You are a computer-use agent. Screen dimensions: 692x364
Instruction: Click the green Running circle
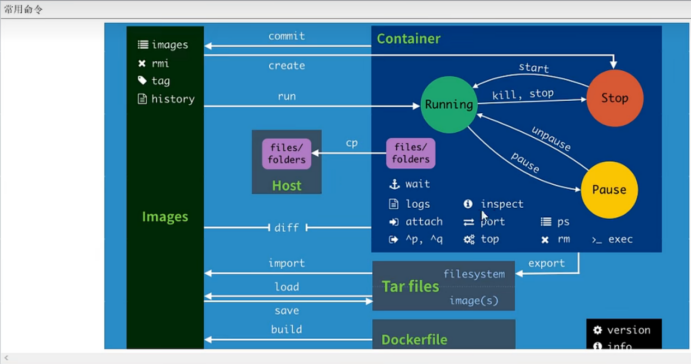[x=449, y=105]
